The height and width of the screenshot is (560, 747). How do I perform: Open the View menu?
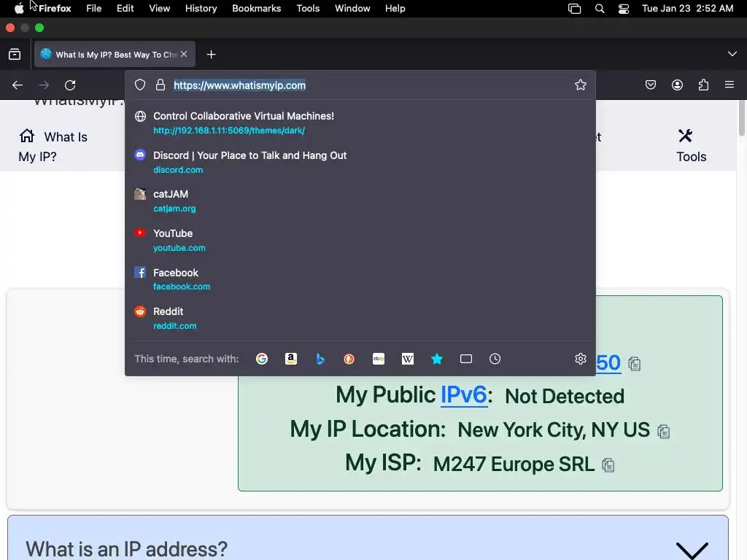pyautogui.click(x=160, y=9)
